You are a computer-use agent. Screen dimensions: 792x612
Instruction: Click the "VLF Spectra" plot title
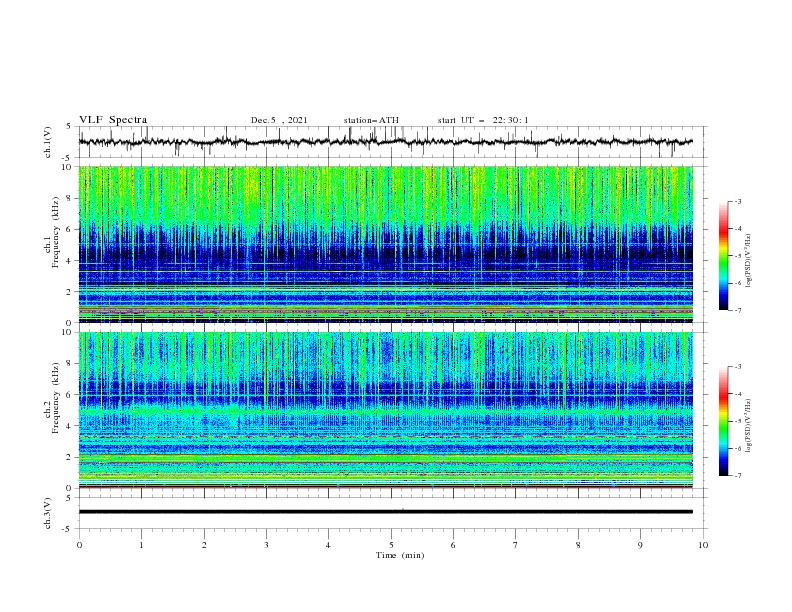pos(113,120)
